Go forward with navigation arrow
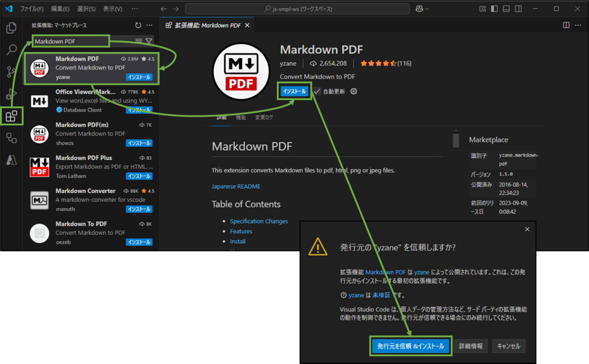The height and width of the screenshot is (364, 589). pyautogui.click(x=176, y=9)
